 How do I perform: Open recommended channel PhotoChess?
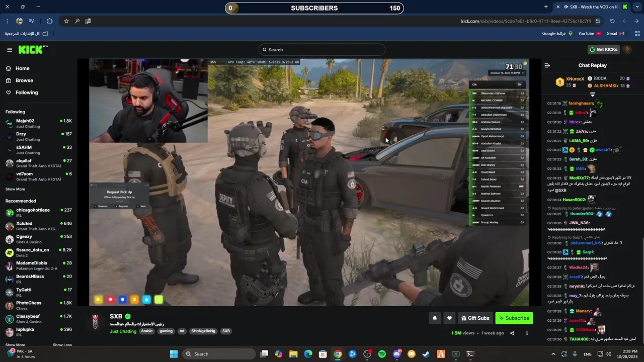point(39,305)
